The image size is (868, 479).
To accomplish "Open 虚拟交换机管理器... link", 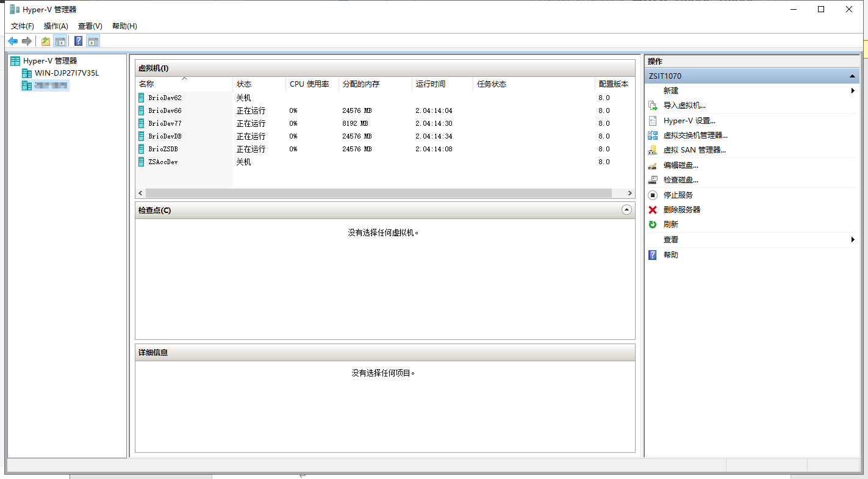I will pyautogui.click(x=695, y=135).
